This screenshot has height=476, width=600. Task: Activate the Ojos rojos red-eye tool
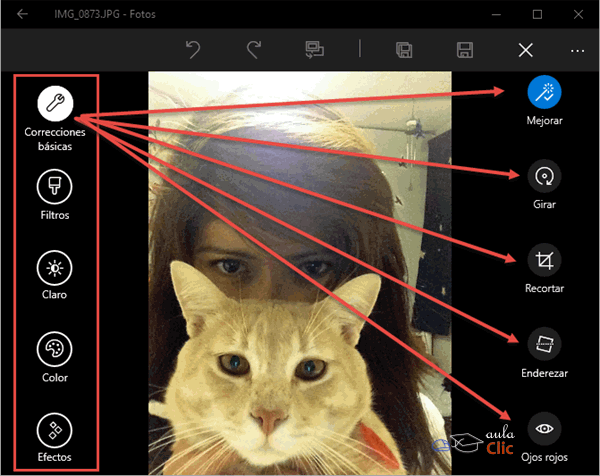545,427
